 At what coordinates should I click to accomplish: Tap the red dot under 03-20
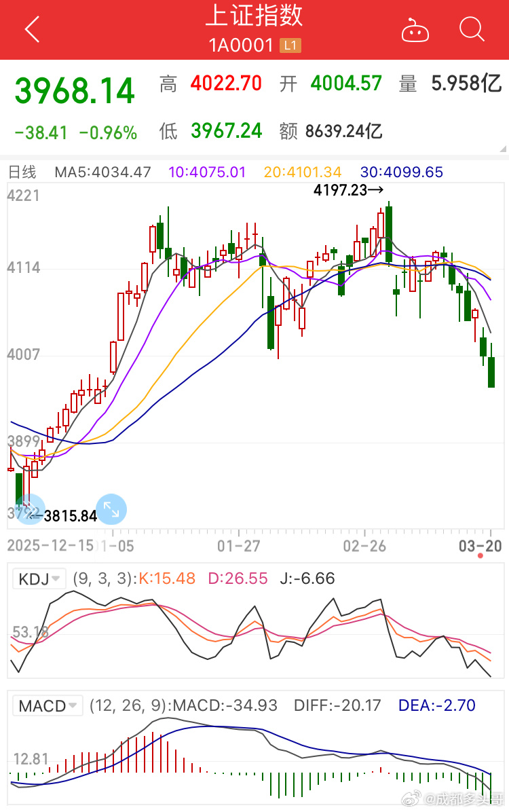[480, 555]
